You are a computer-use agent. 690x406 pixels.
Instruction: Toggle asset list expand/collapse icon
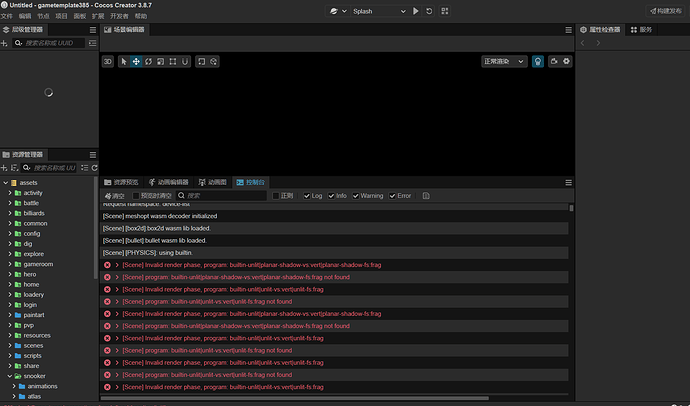tap(84, 168)
